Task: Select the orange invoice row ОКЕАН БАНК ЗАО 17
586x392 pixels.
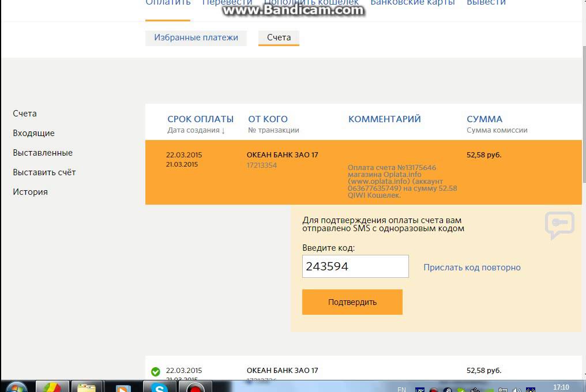Action: (x=363, y=172)
